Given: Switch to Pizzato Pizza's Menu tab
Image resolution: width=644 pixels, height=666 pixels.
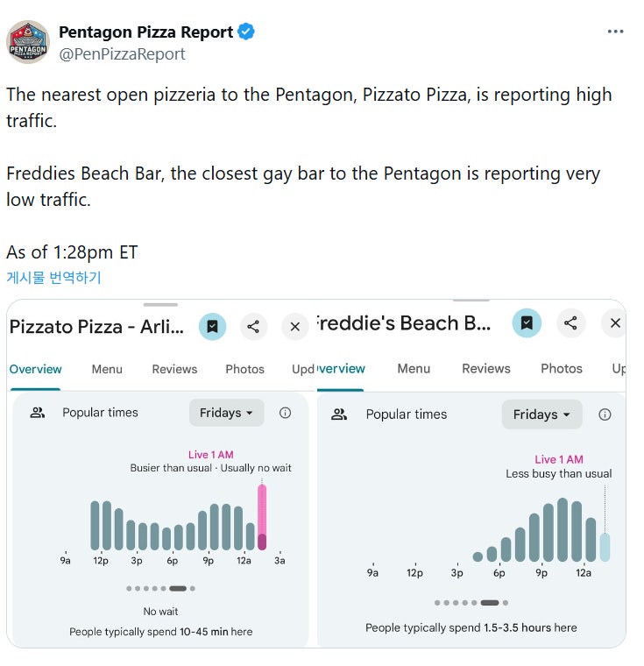Looking at the screenshot, I should click(x=107, y=369).
